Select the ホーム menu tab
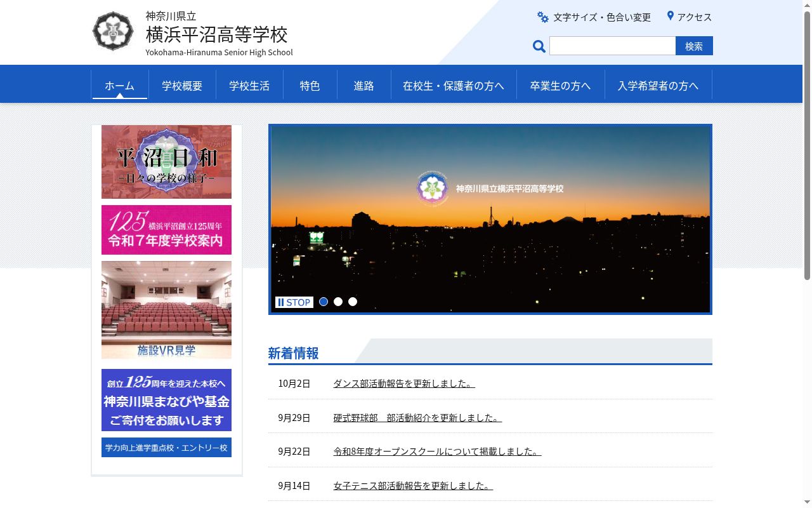Image resolution: width=812 pixels, height=508 pixels. (x=120, y=85)
